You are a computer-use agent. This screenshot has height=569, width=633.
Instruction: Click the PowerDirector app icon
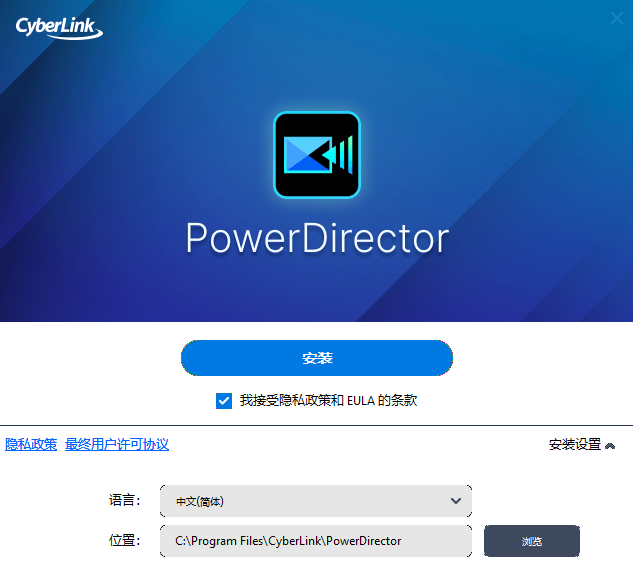[316, 155]
